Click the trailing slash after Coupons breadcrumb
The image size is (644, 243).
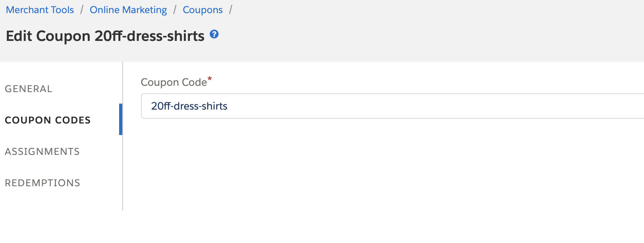tap(230, 10)
